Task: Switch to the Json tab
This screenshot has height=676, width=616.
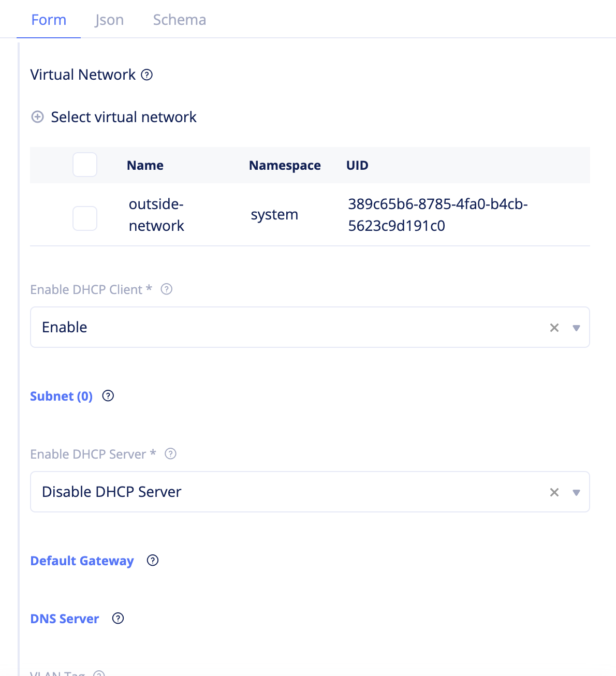Action: [x=109, y=20]
